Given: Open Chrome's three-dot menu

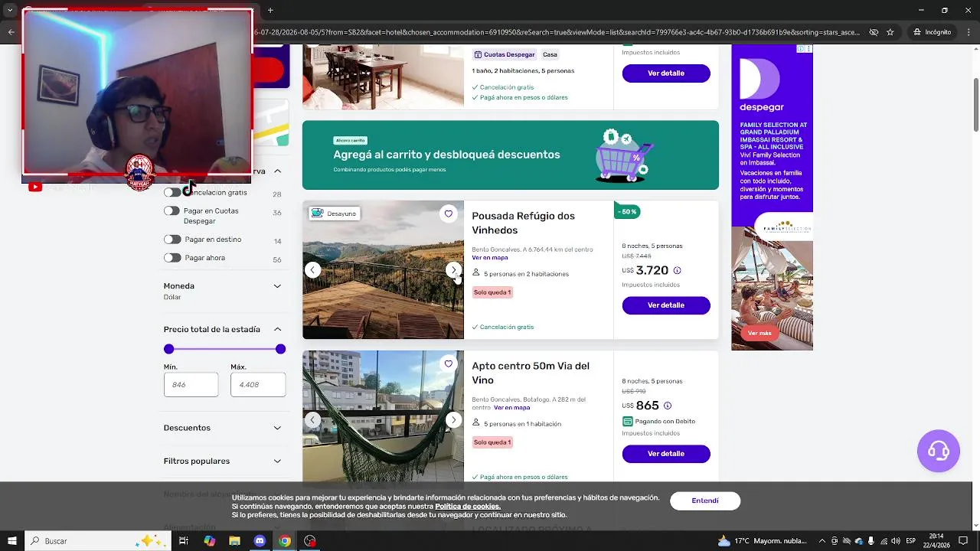Looking at the screenshot, I should [x=968, y=32].
